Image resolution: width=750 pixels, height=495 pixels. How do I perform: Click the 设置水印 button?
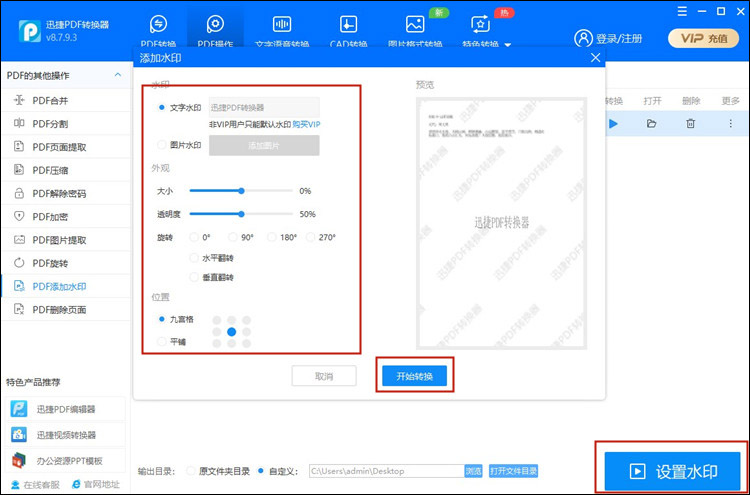pyautogui.click(x=673, y=471)
